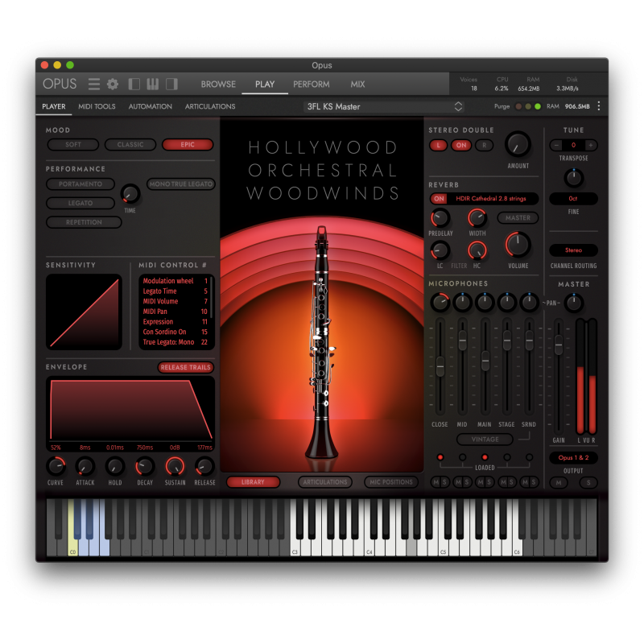Open the Oct fine tune field
The width and height of the screenshot is (644, 644).
tap(573, 199)
